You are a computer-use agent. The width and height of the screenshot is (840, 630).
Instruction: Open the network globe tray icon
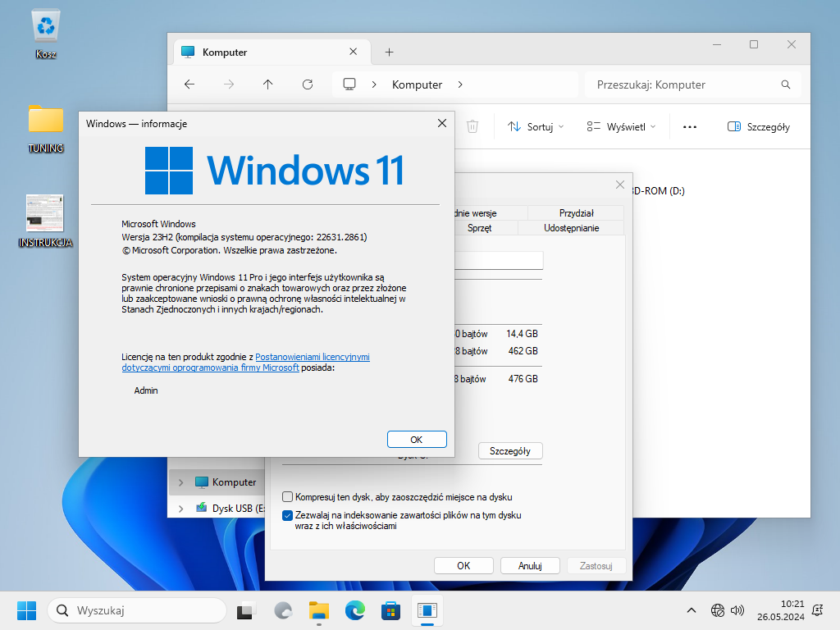pyautogui.click(x=717, y=610)
